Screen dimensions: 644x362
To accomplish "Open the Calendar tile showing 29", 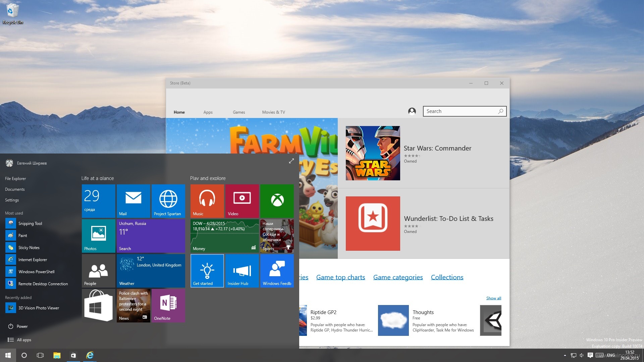I will point(98,201).
